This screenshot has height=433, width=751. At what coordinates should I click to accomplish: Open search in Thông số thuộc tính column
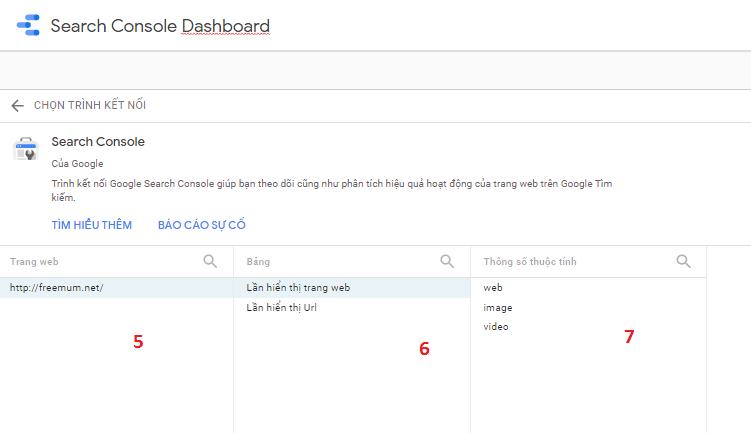click(683, 261)
